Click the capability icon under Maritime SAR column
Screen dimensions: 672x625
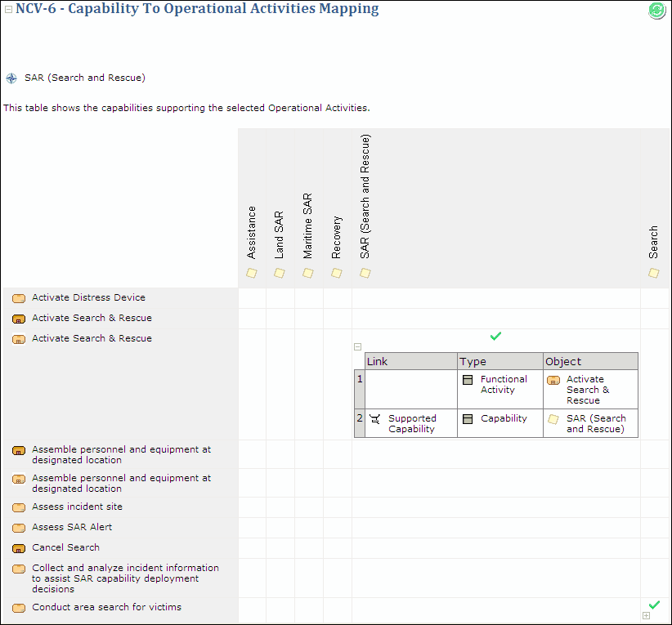[308, 273]
